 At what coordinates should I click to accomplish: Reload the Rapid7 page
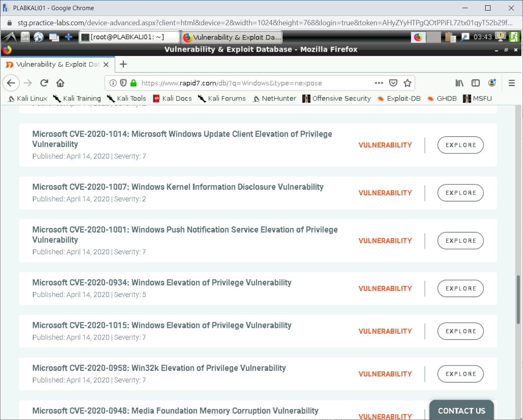(44, 83)
